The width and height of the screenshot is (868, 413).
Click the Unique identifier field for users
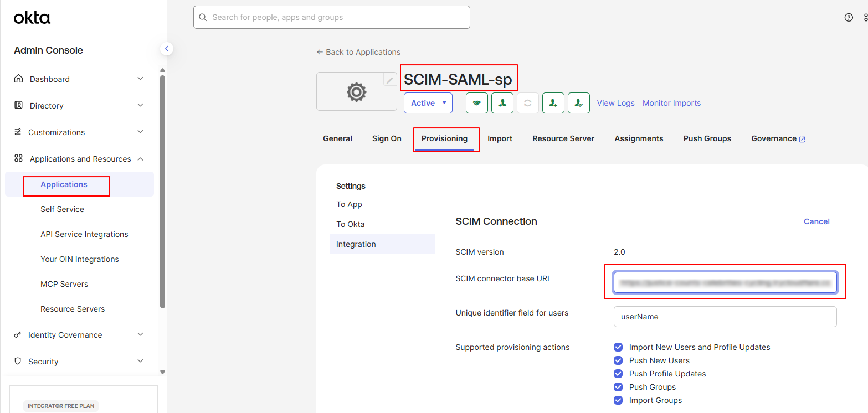(x=725, y=317)
